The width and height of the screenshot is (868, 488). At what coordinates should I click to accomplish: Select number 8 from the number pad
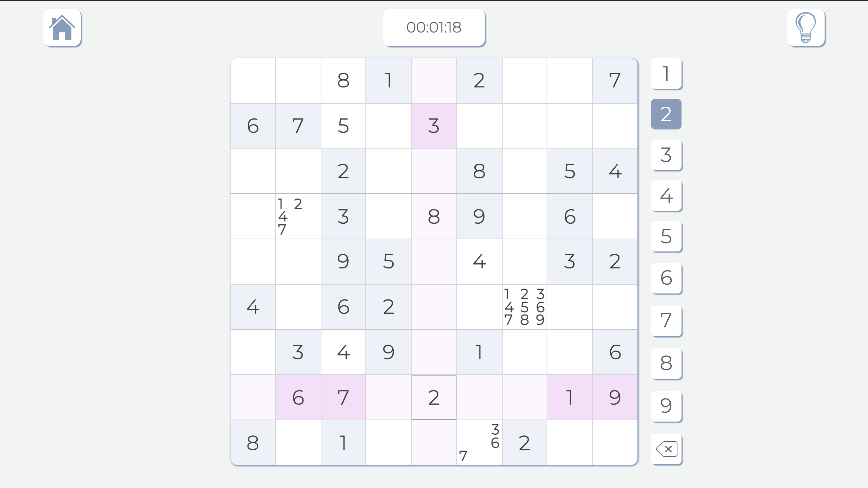[666, 363]
